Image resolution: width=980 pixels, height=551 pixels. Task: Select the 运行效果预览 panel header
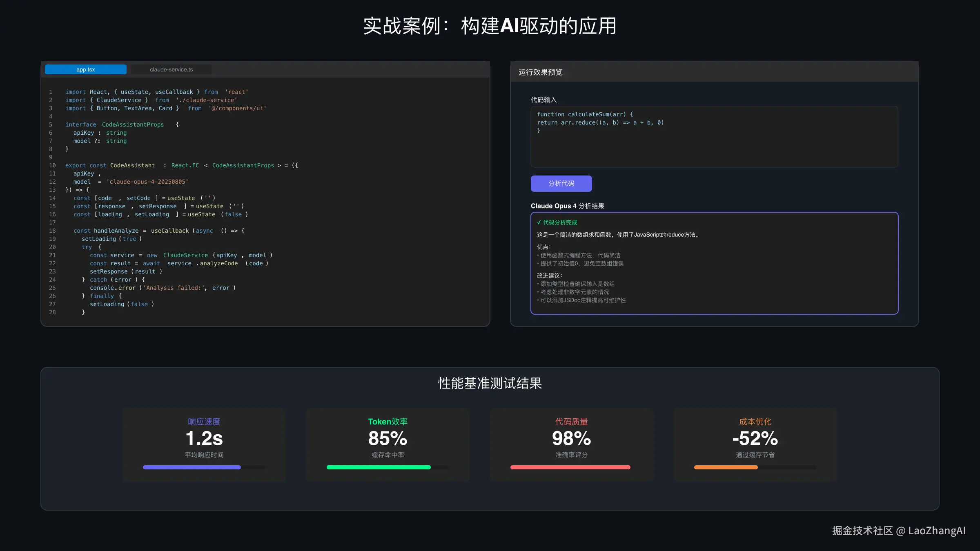coord(540,72)
